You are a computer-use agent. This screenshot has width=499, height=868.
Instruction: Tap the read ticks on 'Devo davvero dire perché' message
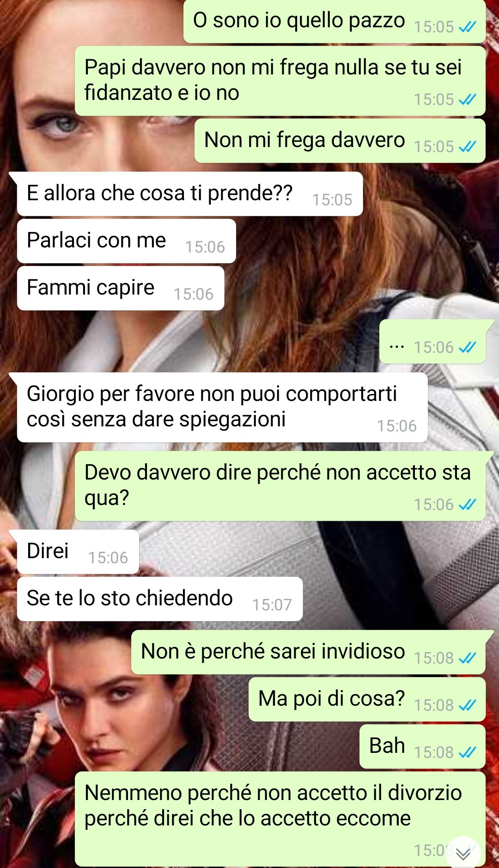point(467,505)
